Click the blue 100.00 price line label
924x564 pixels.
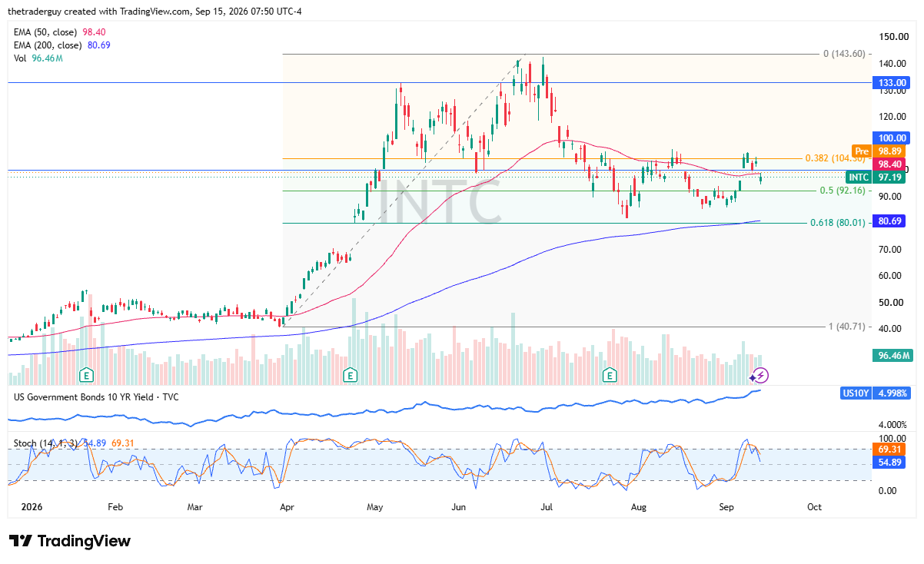[x=892, y=138]
